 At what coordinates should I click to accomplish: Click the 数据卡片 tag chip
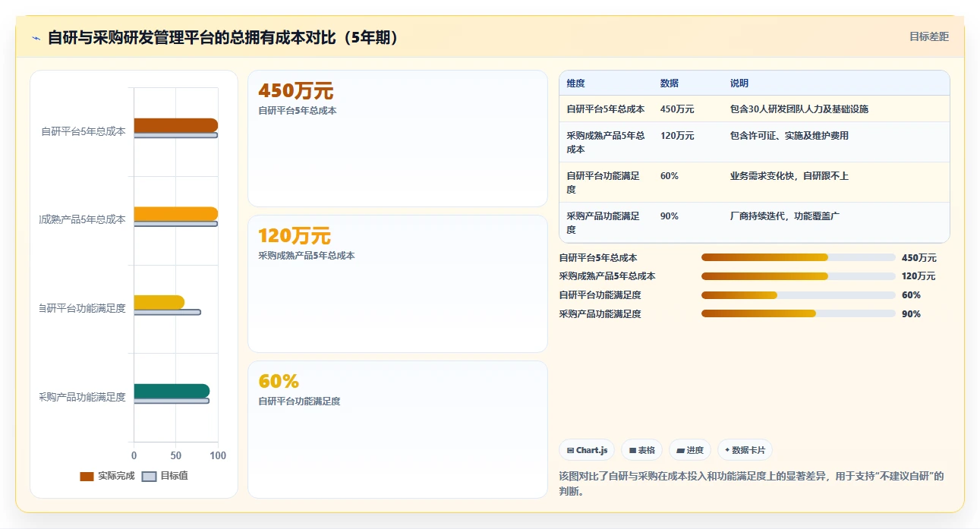click(745, 450)
